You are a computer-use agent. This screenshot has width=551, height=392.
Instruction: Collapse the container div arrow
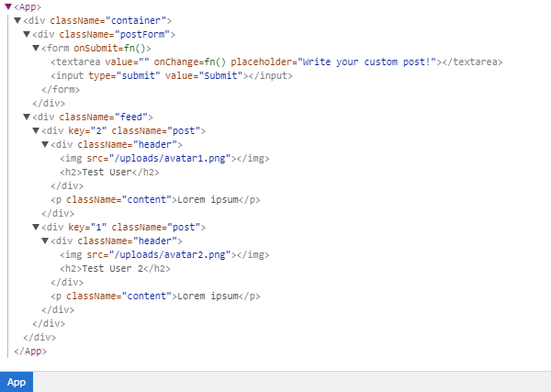[x=17, y=20]
